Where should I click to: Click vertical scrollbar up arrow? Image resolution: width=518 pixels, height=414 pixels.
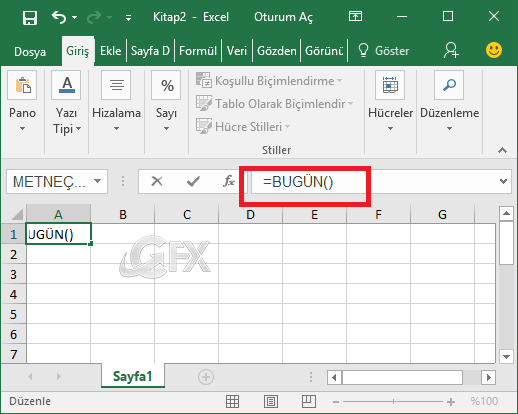[x=506, y=213]
